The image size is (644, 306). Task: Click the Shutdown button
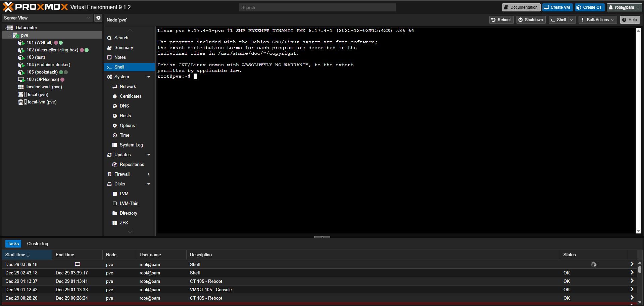(531, 20)
